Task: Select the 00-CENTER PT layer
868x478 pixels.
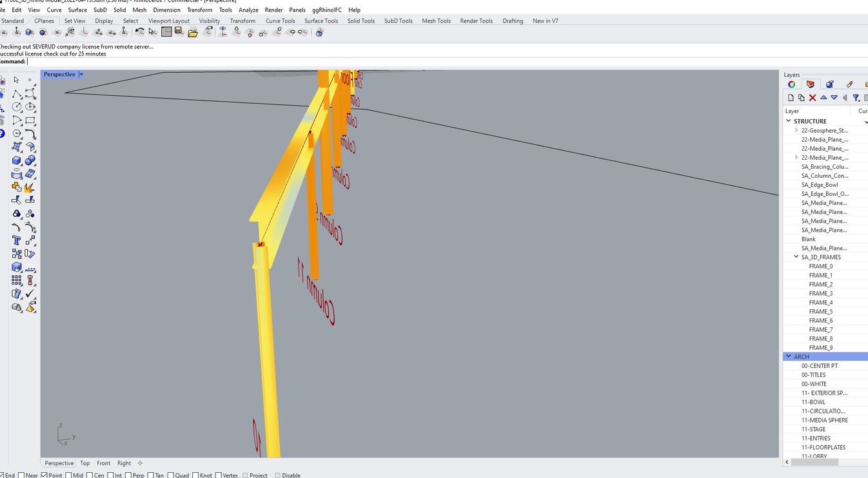Action: click(819, 365)
